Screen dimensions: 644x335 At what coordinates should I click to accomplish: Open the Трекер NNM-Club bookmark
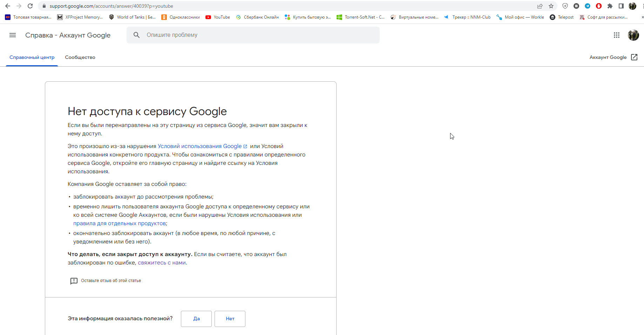coord(467,17)
